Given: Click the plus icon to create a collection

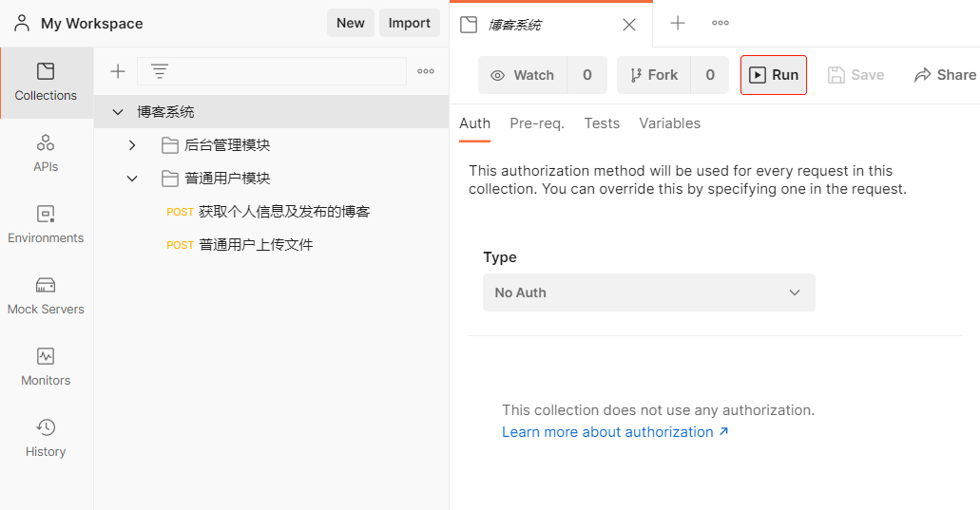Looking at the screenshot, I should click(x=118, y=71).
